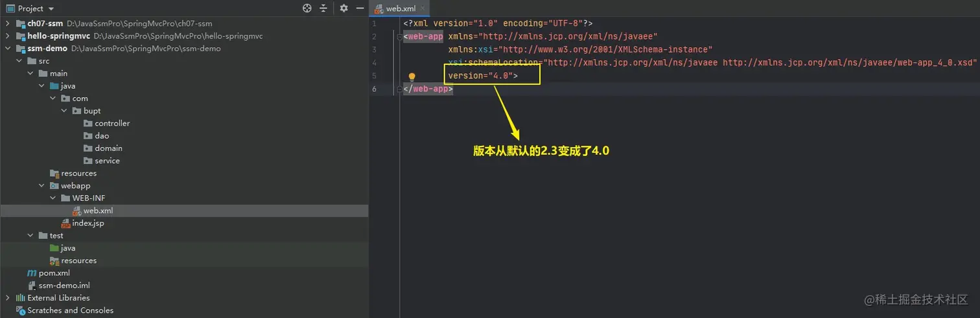Image resolution: width=980 pixels, height=318 pixels.
Task: Collapse the test folder arrow
Action: (30, 236)
